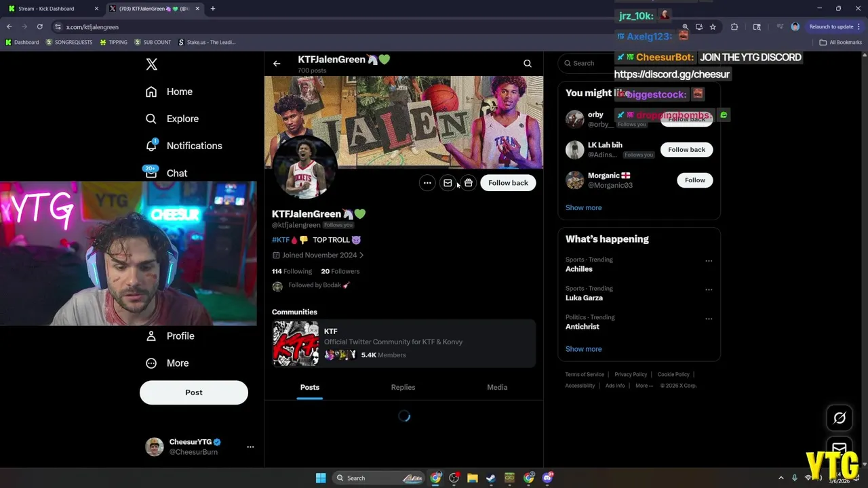The width and height of the screenshot is (868, 488).
Task: Open Followed by Bodak link
Action: point(319,285)
